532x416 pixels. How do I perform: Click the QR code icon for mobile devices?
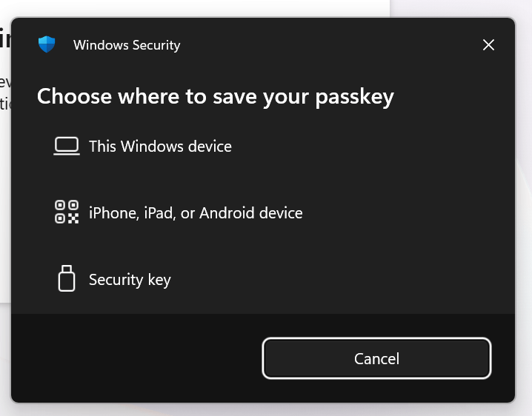coord(66,212)
